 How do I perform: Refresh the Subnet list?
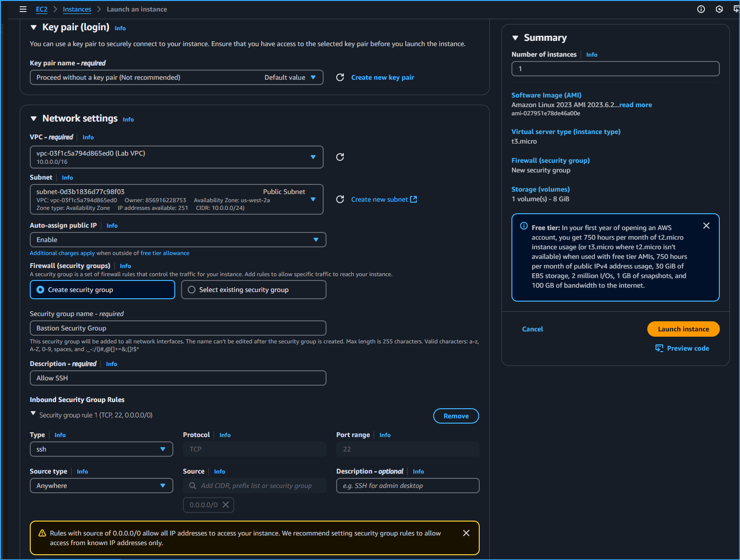point(340,199)
